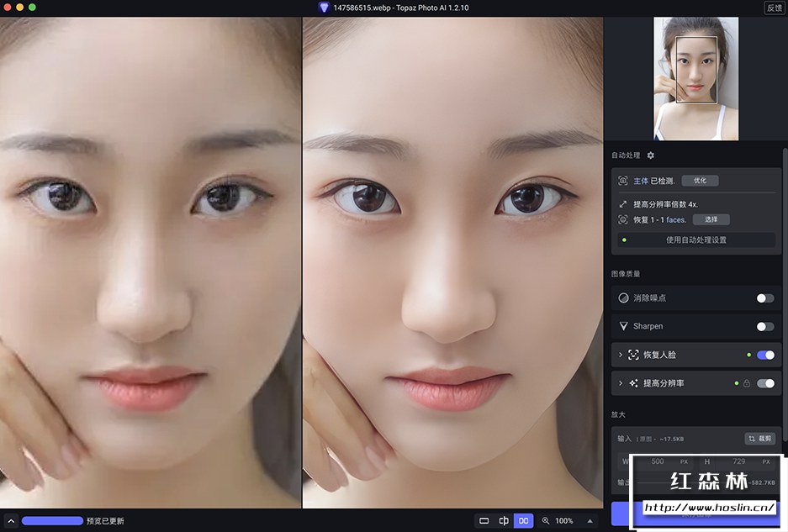The width and height of the screenshot is (788, 532).
Task: Click the 100% zoom value
Action: click(563, 521)
